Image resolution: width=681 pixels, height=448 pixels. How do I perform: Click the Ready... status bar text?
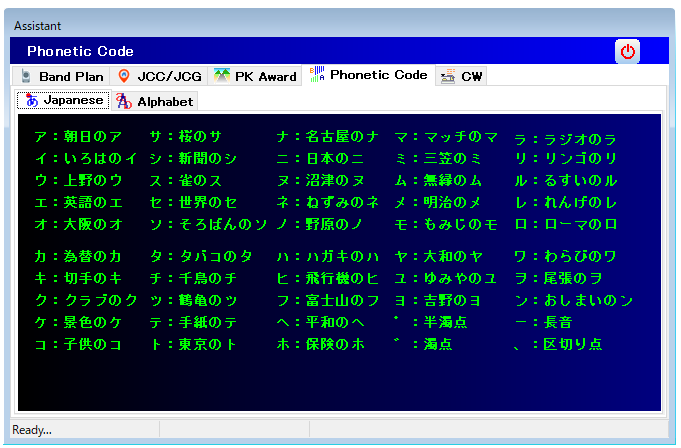point(32,430)
